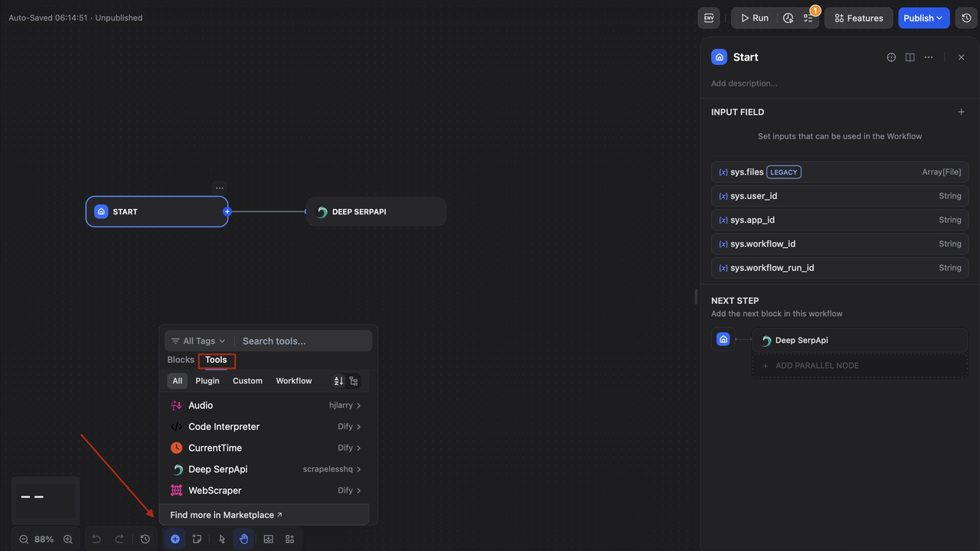The width and height of the screenshot is (980, 551).
Task: Click the add note icon in the bottom toolbar
Action: [197, 539]
